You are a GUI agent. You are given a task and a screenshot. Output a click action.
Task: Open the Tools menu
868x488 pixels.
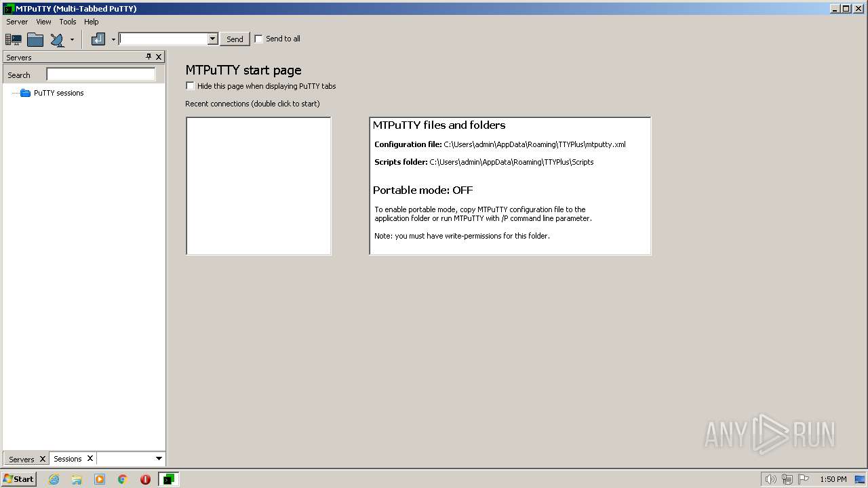tap(68, 22)
